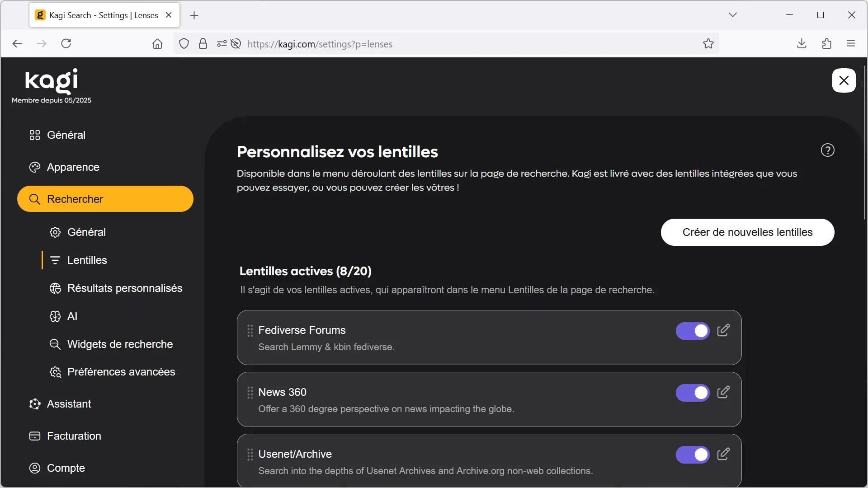Disable the News 360 lens switch
This screenshot has width=868, height=488.
693,393
